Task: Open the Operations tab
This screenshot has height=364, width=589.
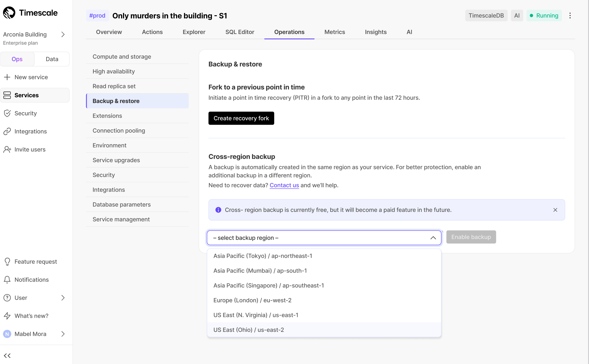Action: (x=289, y=32)
